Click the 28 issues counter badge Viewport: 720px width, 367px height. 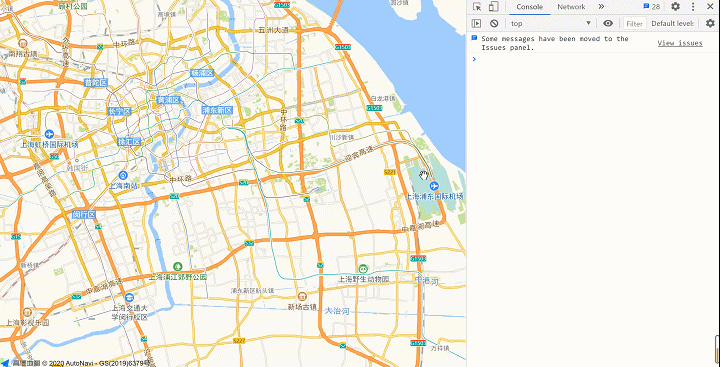point(652,7)
